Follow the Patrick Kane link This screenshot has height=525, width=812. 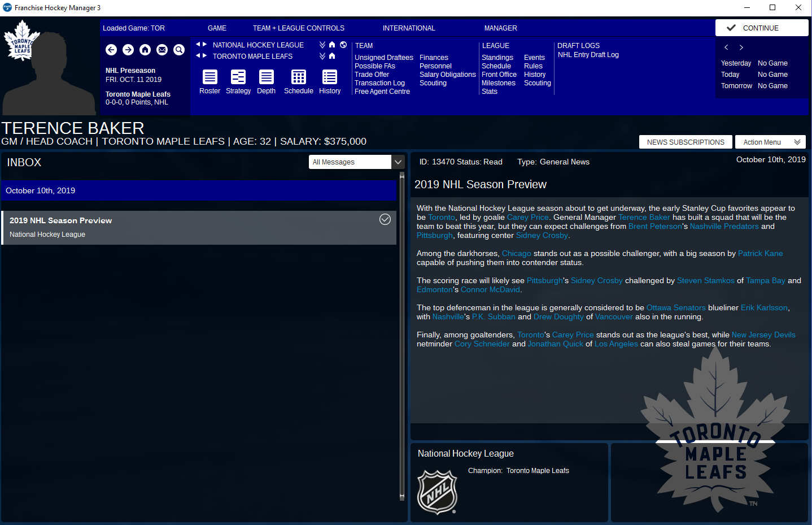click(760, 253)
